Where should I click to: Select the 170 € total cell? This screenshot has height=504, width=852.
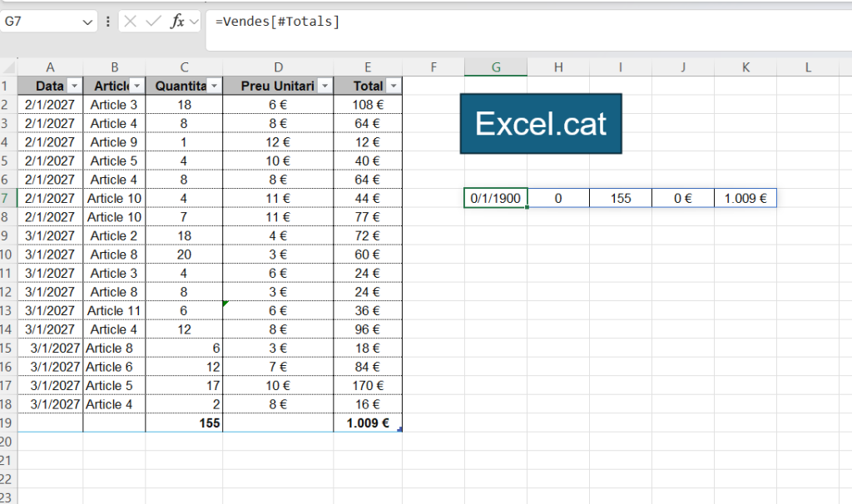368,386
